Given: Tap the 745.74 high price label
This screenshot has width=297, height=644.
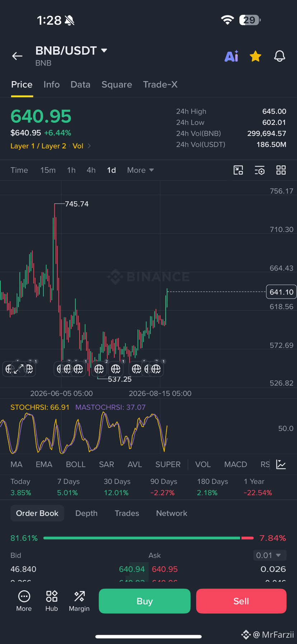Looking at the screenshot, I should [x=77, y=204].
